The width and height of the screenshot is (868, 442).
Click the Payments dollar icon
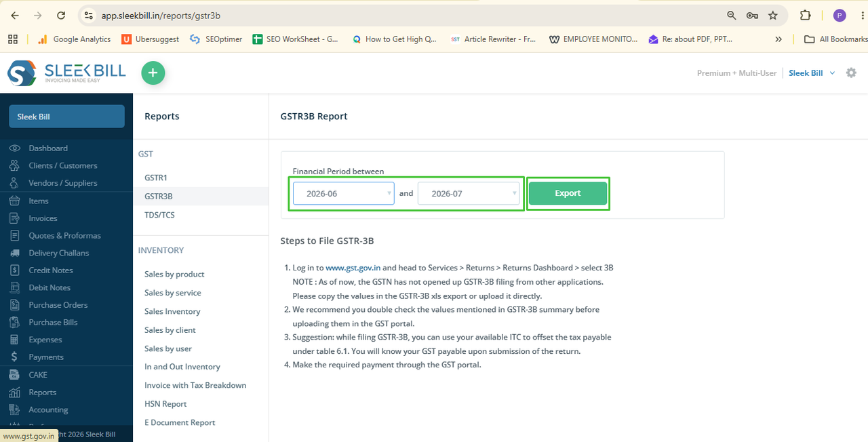pos(14,357)
